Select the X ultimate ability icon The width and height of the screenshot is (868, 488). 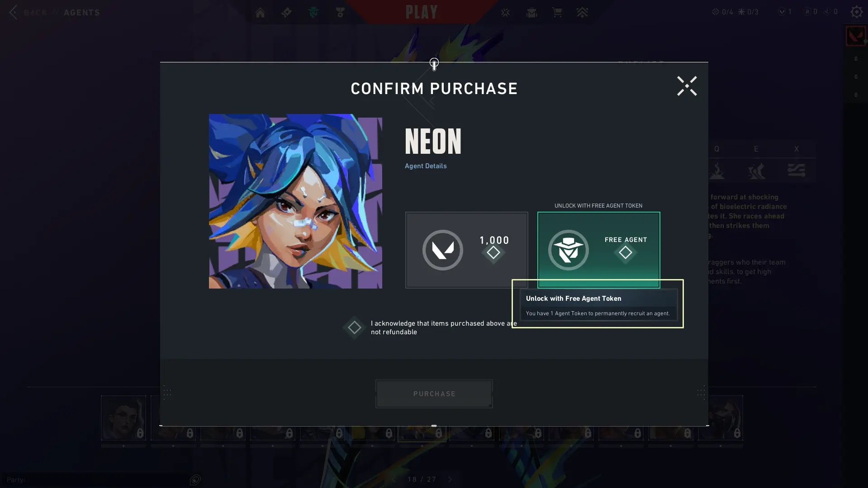pyautogui.click(x=796, y=171)
